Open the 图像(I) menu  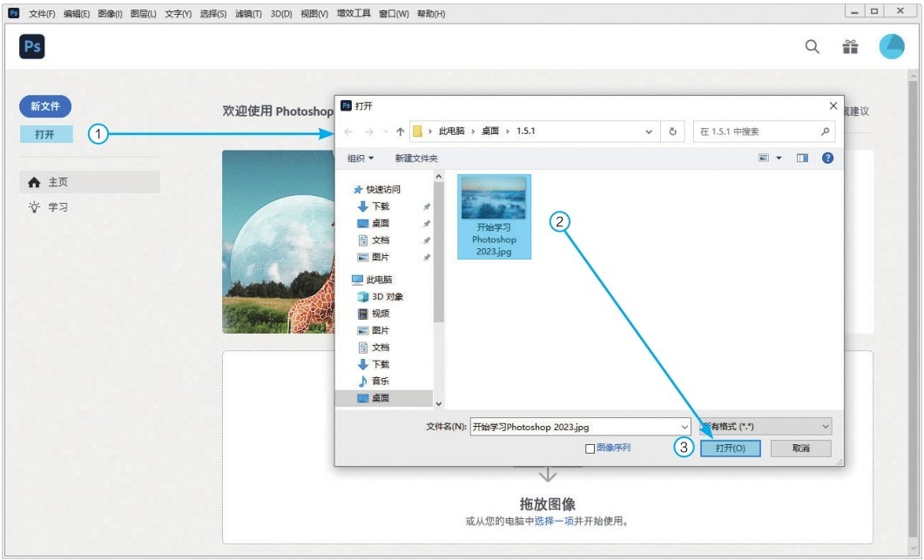click(x=111, y=14)
